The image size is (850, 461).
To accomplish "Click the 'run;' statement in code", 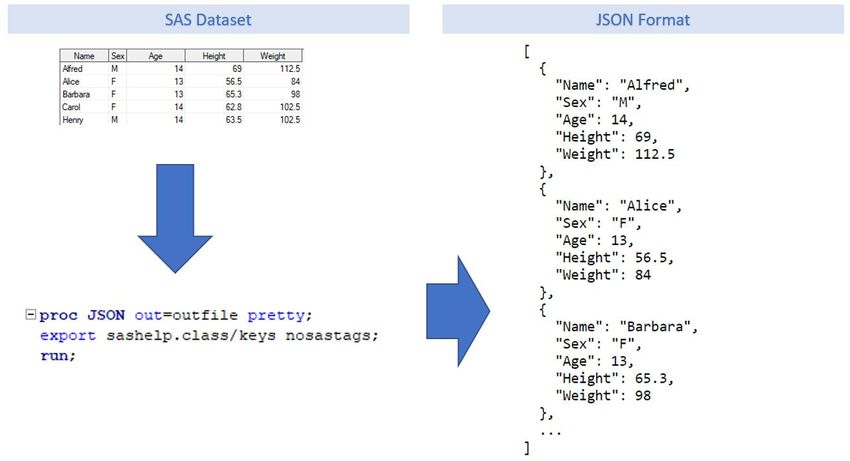I will (57, 356).
